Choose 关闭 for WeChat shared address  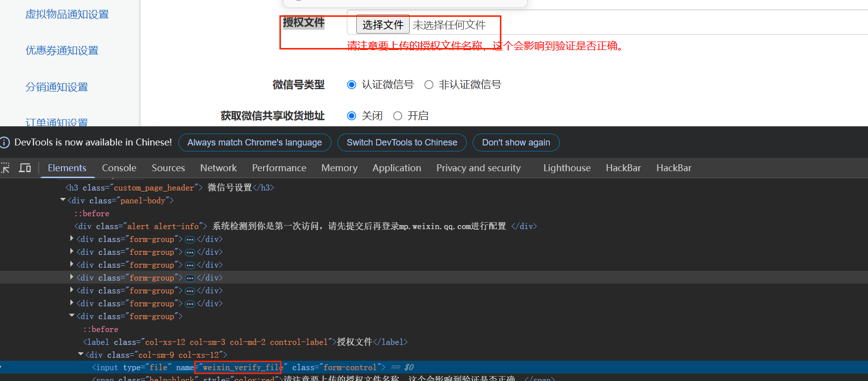click(x=352, y=116)
